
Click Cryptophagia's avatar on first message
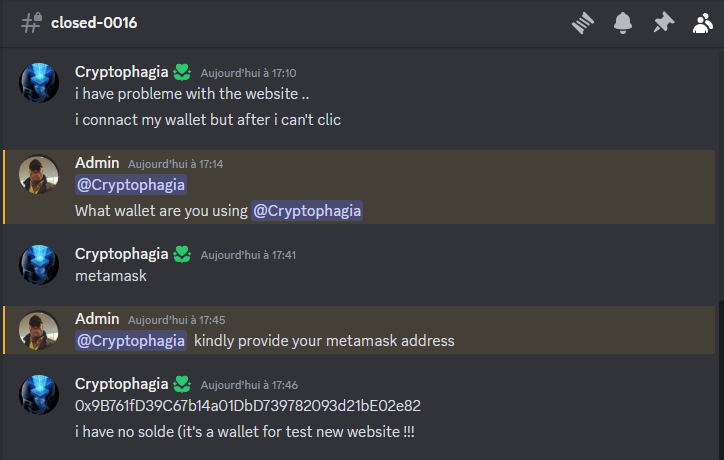tap(39, 83)
